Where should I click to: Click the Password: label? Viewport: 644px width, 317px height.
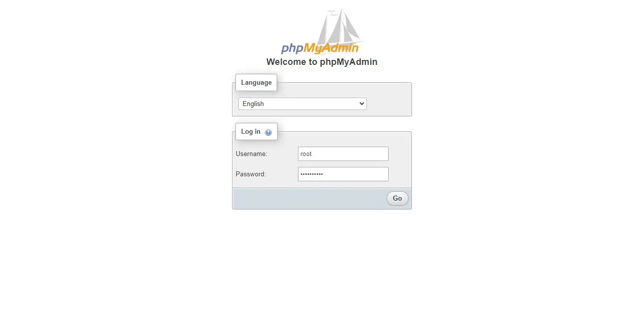[x=250, y=174]
